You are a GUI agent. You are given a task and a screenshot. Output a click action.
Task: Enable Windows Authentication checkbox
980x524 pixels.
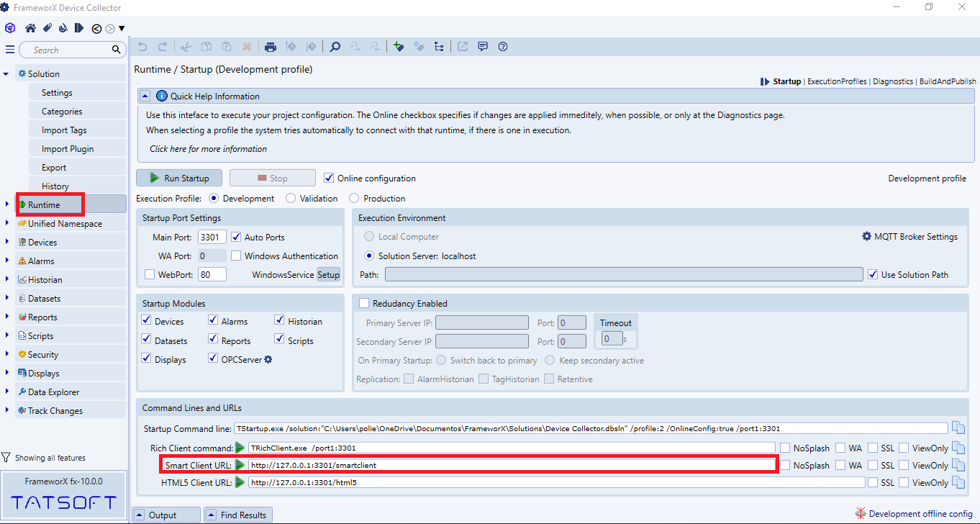click(x=236, y=256)
